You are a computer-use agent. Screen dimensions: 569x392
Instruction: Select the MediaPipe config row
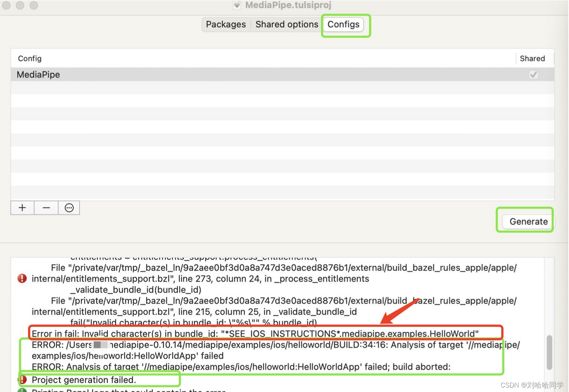coord(282,75)
